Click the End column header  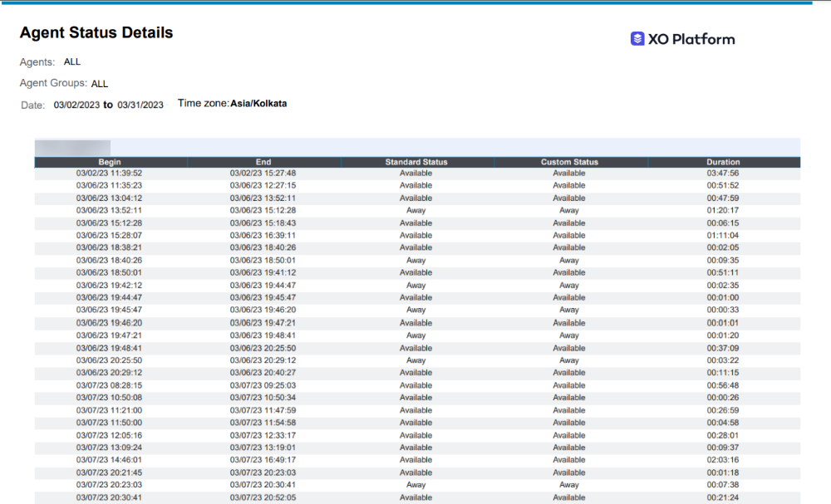(263, 162)
